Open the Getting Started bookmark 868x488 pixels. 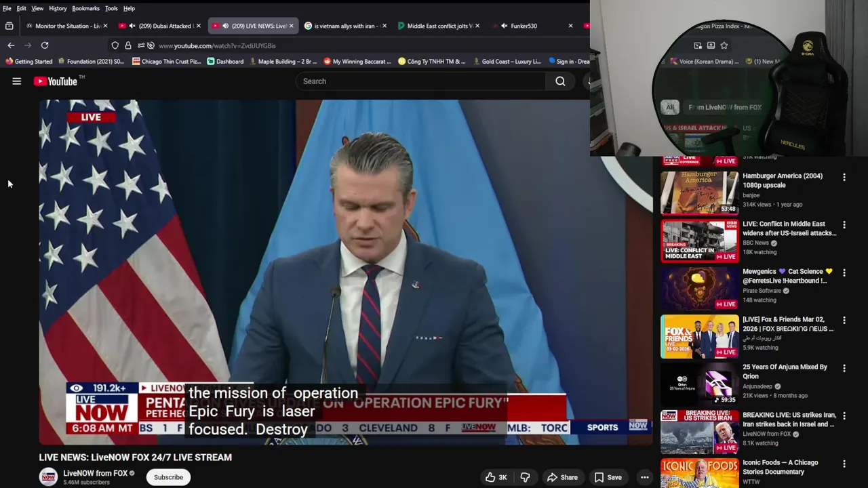[28, 61]
